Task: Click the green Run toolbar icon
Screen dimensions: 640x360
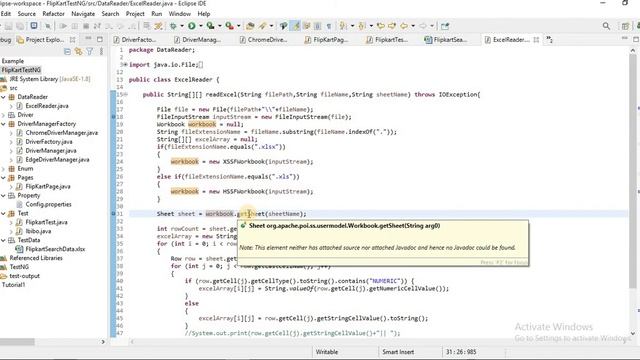Action: [191, 26]
